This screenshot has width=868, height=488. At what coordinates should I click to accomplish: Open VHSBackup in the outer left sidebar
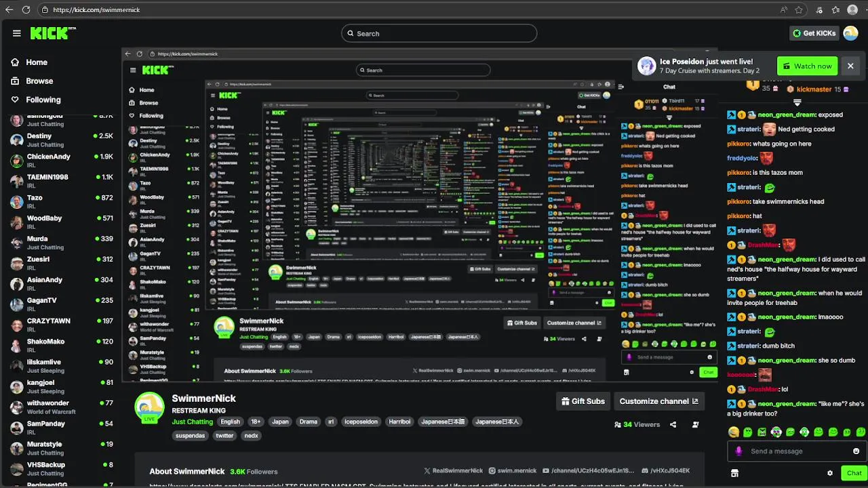pos(61,468)
